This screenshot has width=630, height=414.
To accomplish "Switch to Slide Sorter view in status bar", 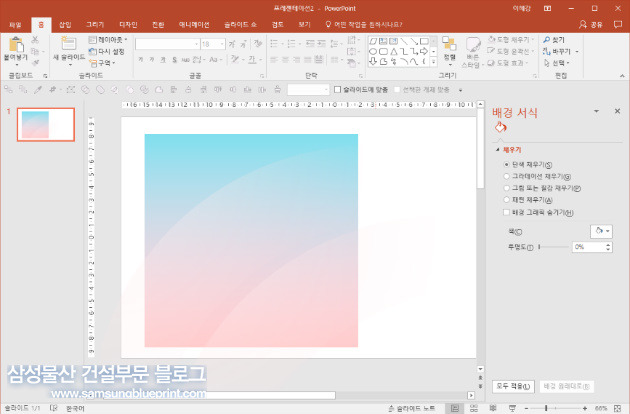I will 474,408.
